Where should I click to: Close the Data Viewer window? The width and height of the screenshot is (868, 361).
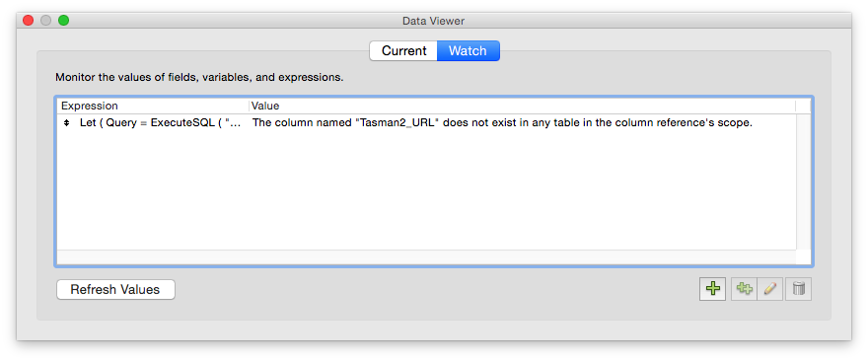point(29,21)
